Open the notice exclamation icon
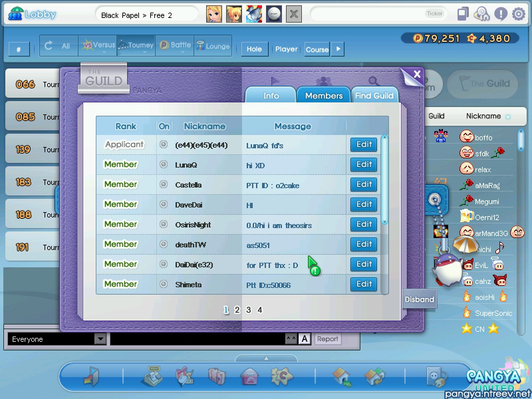The image size is (532, 399). (501, 14)
